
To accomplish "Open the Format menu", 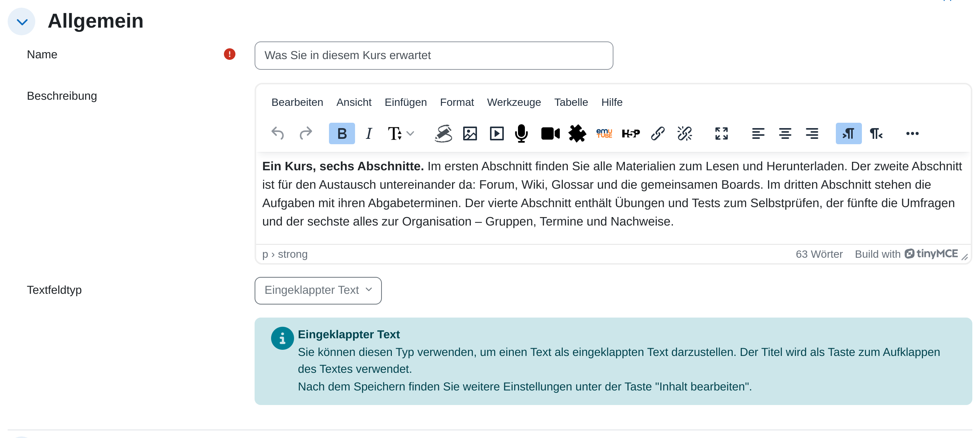I will (x=457, y=102).
